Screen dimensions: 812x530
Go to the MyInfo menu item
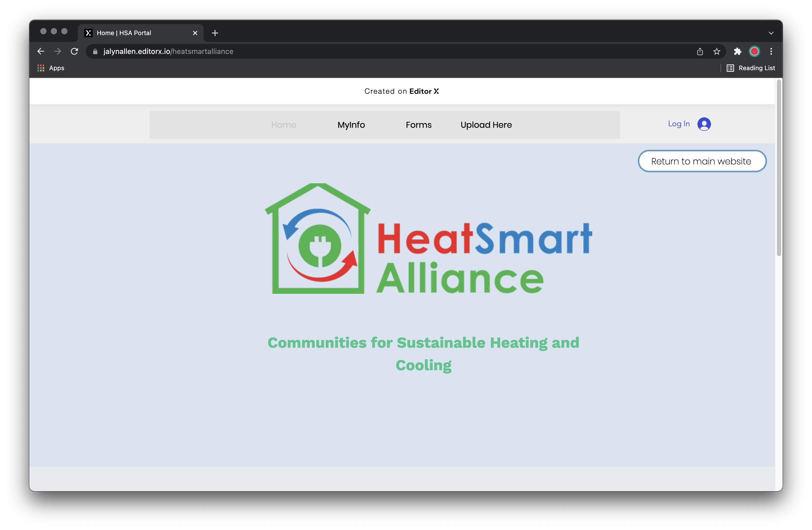(351, 125)
